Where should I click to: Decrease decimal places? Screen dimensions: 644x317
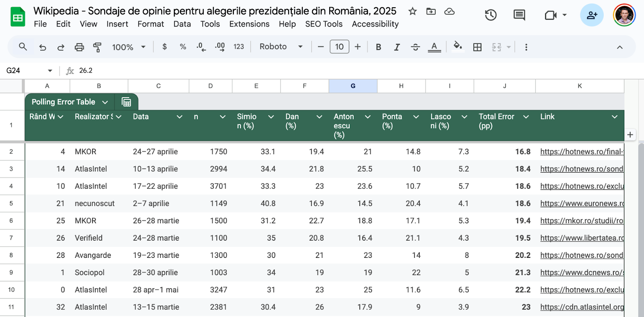click(201, 47)
